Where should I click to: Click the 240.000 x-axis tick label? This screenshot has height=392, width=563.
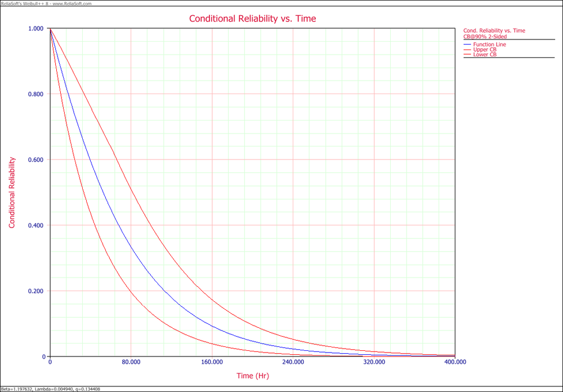293,363
